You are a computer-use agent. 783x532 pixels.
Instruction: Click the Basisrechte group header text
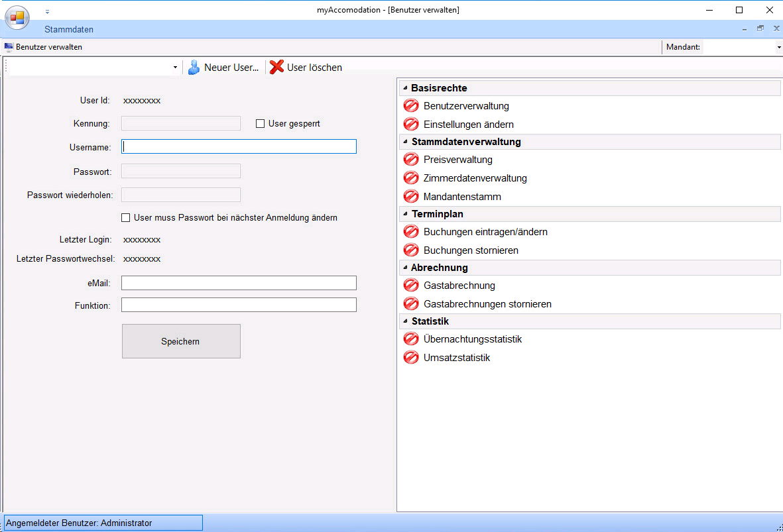pyautogui.click(x=439, y=88)
